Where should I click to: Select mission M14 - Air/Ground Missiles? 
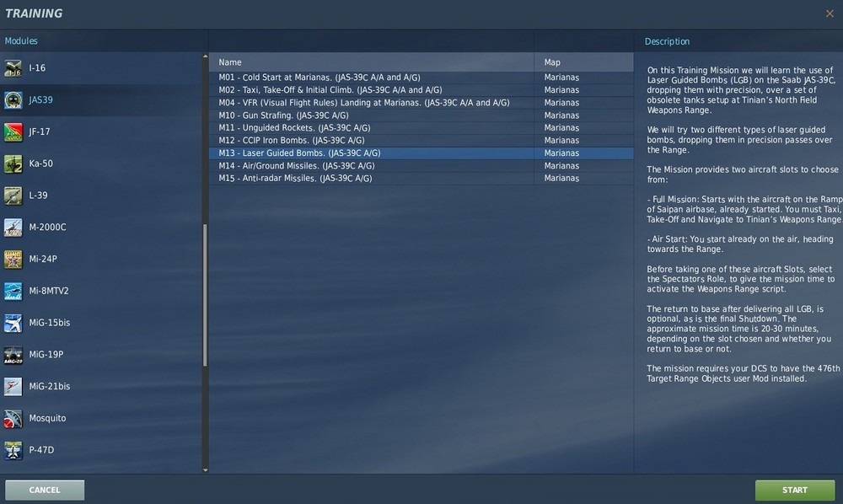pyautogui.click(x=421, y=165)
